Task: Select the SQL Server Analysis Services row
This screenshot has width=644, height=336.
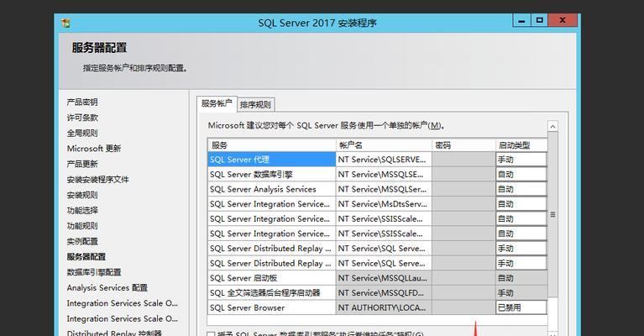Action: [271, 189]
